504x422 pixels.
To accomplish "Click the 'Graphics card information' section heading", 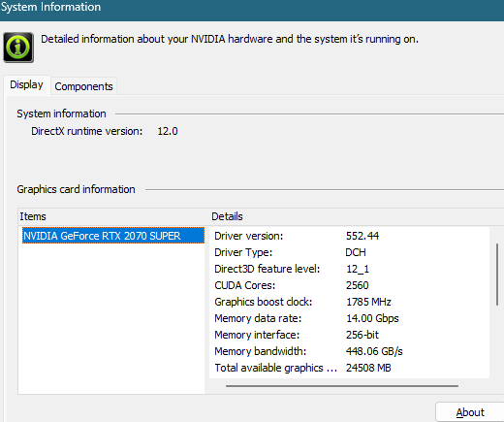I will pos(76,189).
